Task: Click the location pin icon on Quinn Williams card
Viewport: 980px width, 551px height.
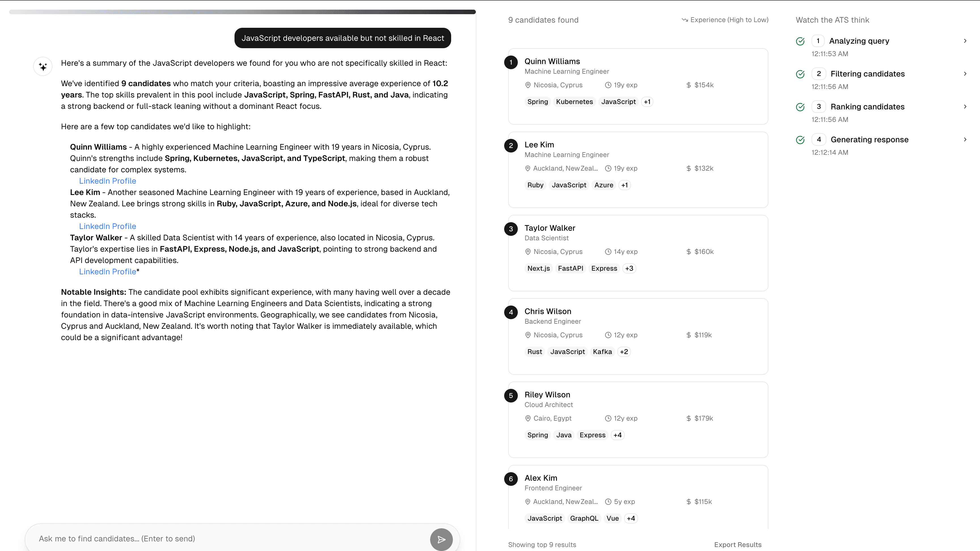Action: [x=528, y=85]
